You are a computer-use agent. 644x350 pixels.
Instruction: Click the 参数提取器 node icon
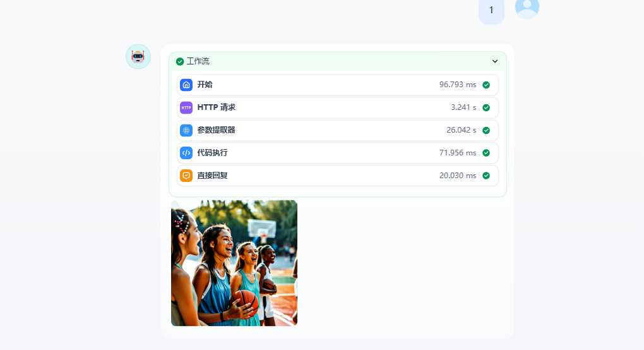tap(186, 130)
